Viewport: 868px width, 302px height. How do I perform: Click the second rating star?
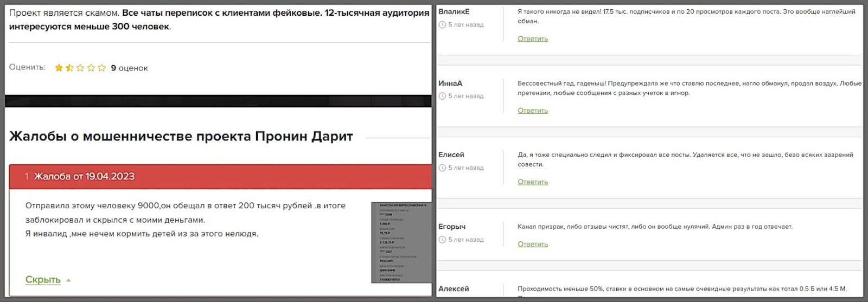69,68
